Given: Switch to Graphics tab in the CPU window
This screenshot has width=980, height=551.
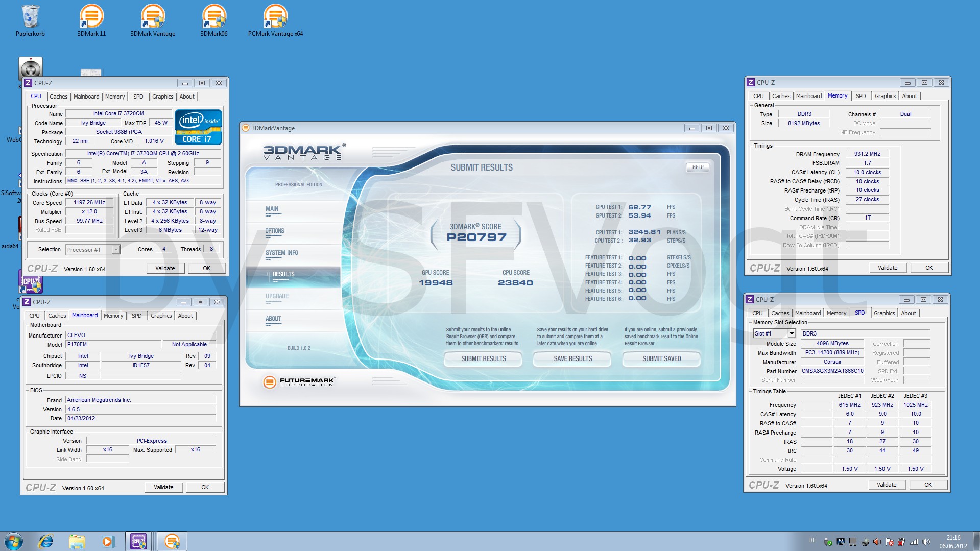Looking at the screenshot, I should (163, 97).
